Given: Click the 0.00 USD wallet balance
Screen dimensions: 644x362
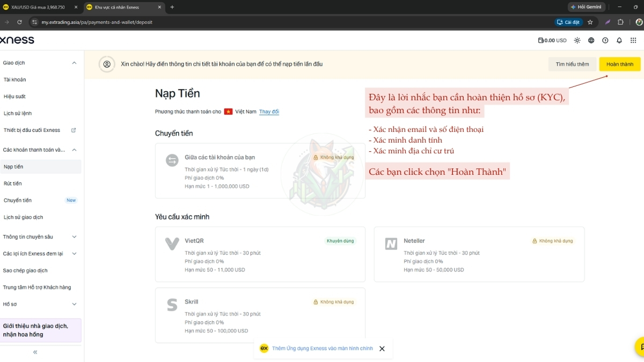Looking at the screenshot, I should click(552, 40).
